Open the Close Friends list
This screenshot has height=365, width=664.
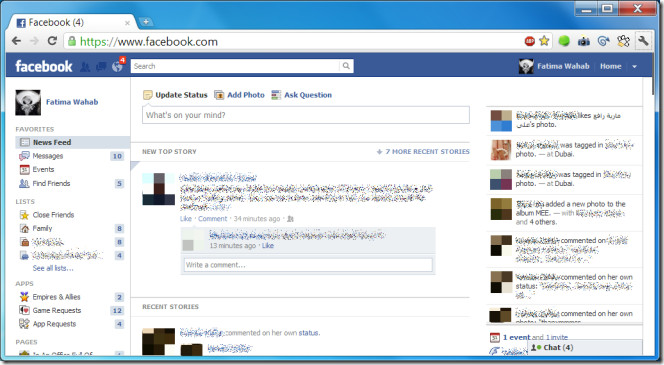pyautogui.click(x=53, y=215)
